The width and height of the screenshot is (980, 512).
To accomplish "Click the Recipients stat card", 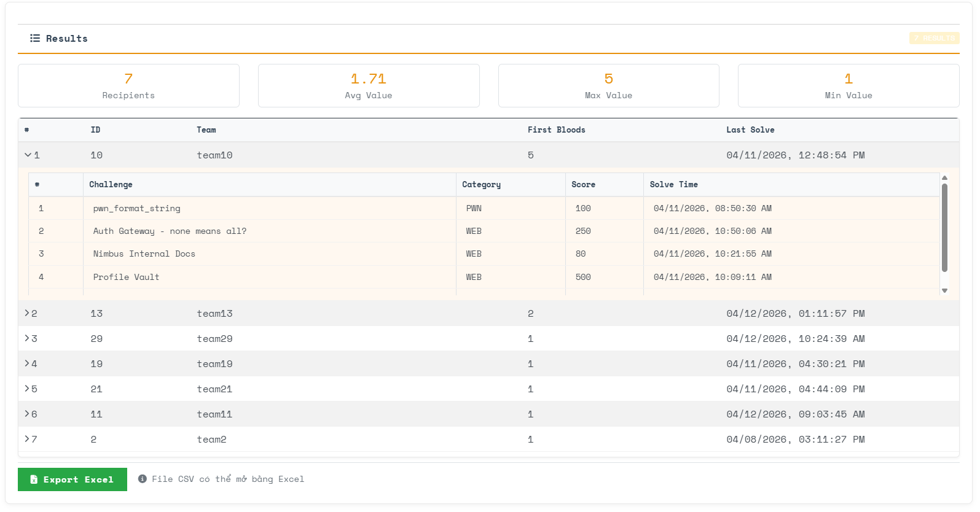I will click(x=128, y=86).
